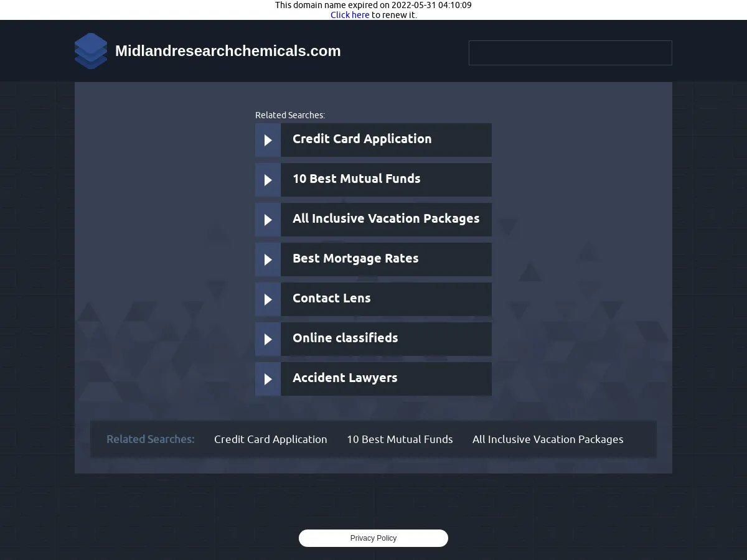
Task: Open the Credit Card Application footer link
Action: 271,439
